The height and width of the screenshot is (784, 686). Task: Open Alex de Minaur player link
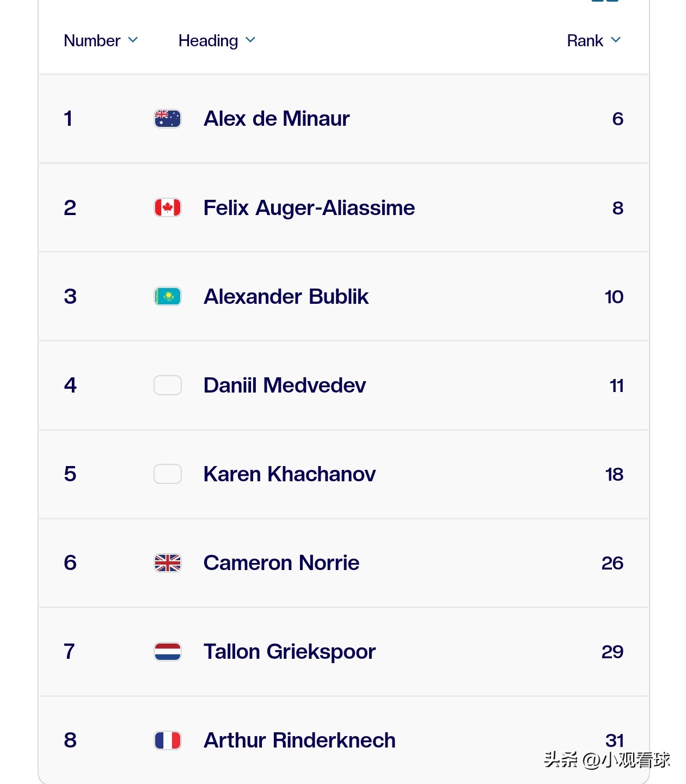(277, 119)
